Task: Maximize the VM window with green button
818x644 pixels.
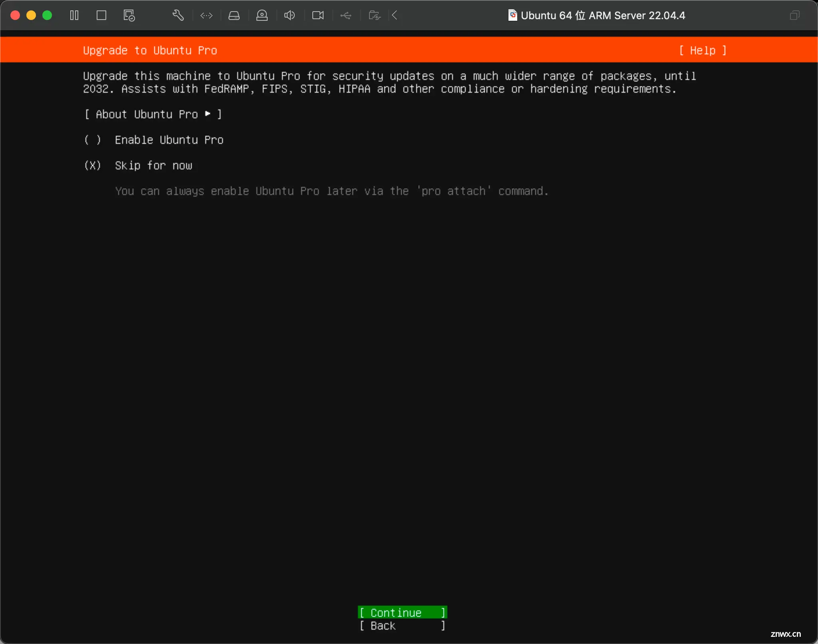Action: (x=47, y=16)
